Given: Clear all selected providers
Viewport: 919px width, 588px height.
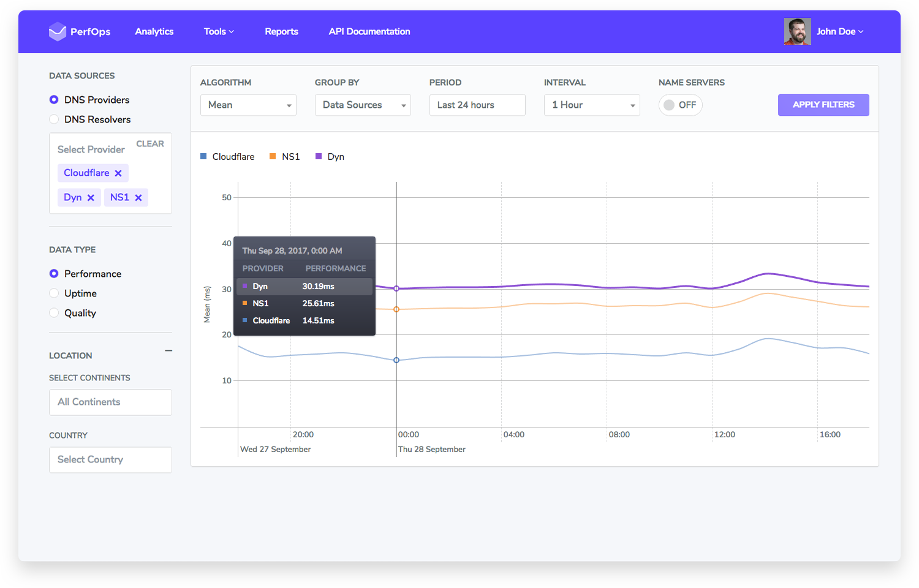Looking at the screenshot, I should coord(150,144).
